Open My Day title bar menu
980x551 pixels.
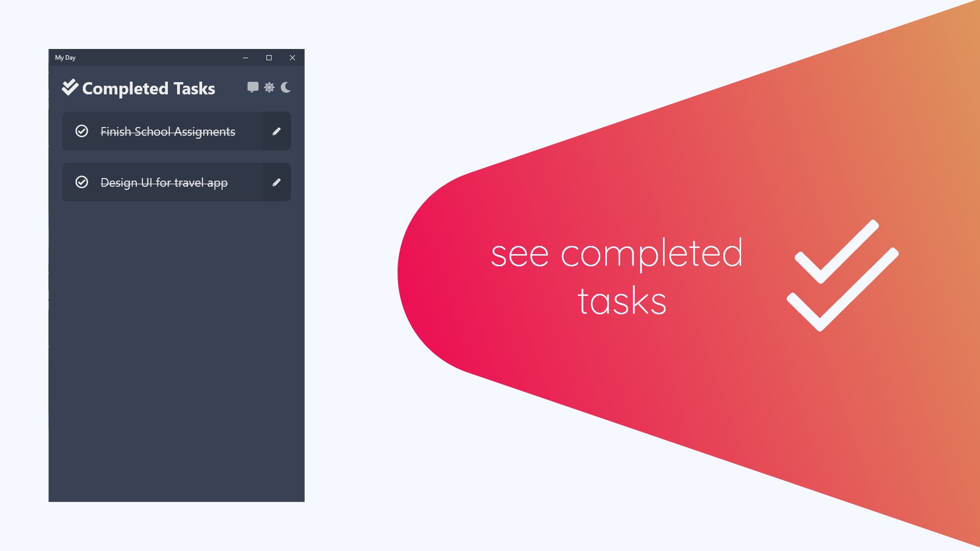[65, 57]
